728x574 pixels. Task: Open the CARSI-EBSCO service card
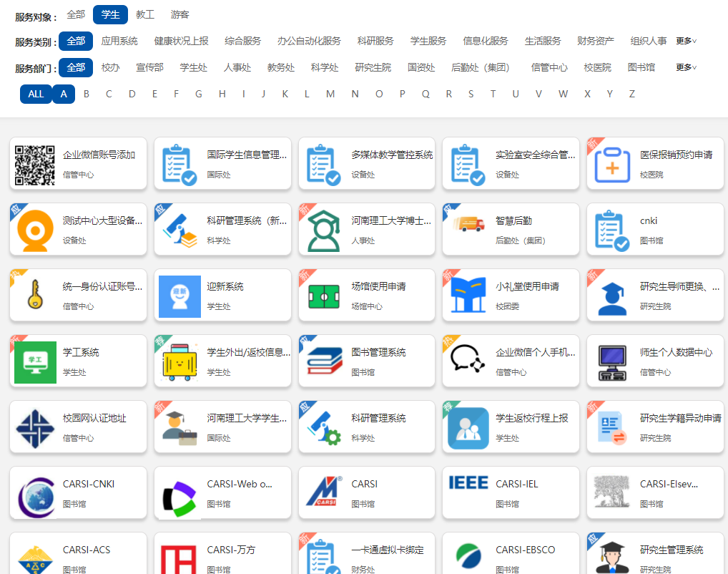pyautogui.click(x=511, y=553)
